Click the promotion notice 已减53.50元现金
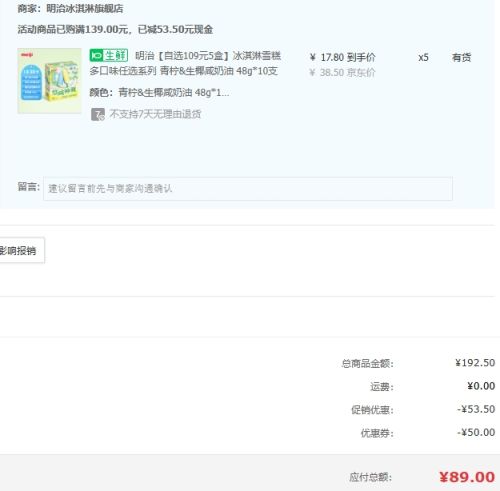Viewport: 500px width, 491px height. (x=176, y=29)
